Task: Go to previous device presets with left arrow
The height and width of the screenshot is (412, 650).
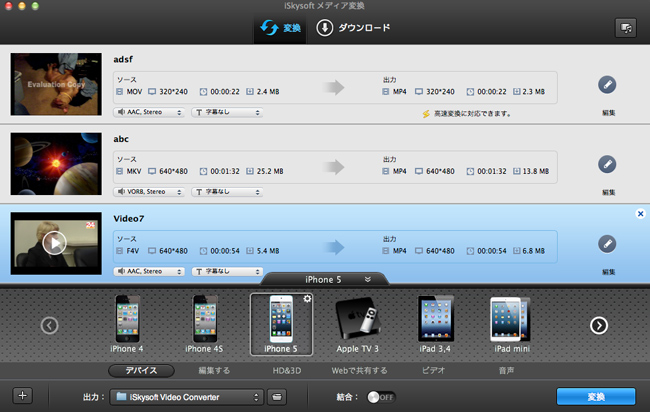Action: coord(49,325)
